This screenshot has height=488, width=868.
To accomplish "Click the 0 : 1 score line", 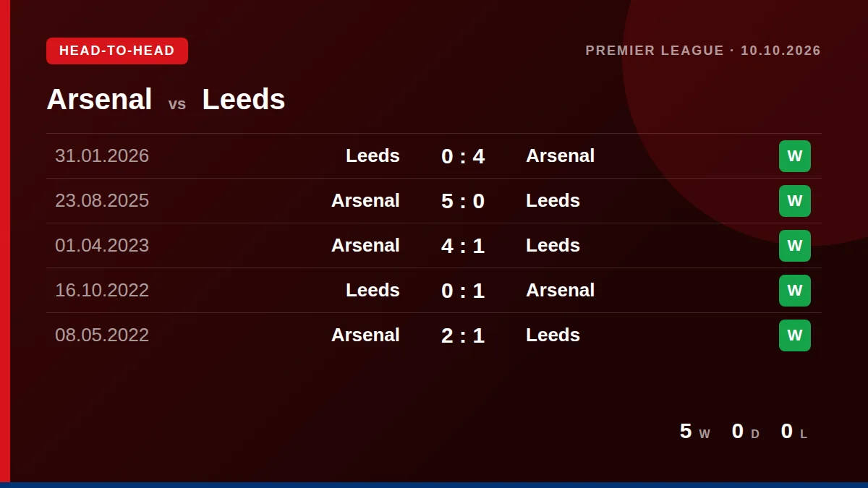I will [463, 291].
